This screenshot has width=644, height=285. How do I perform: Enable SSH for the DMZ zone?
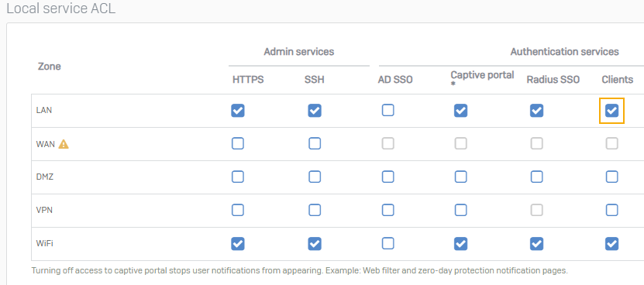coord(315,177)
